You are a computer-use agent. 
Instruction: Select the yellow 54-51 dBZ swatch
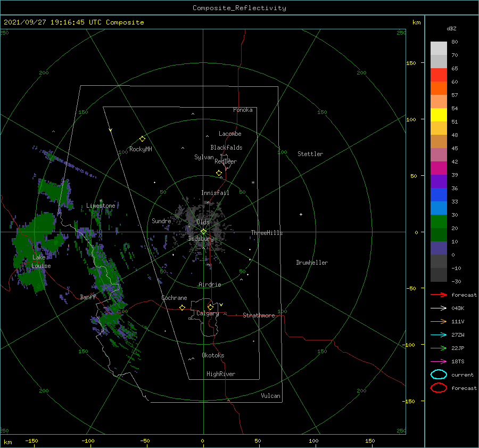pos(439,115)
